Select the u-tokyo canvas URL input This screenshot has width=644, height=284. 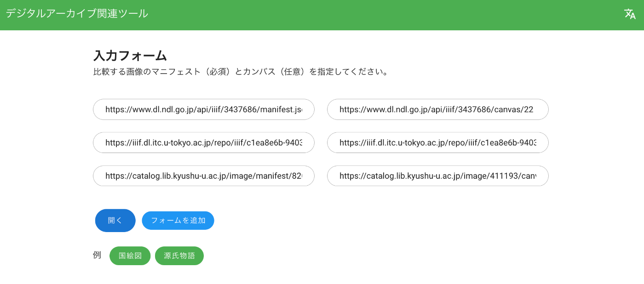(x=438, y=142)
